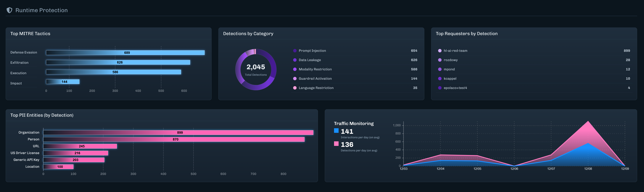Click the Runtime Protection shield icon
This screenshot has height=192, width=644.
pos(9,10)
